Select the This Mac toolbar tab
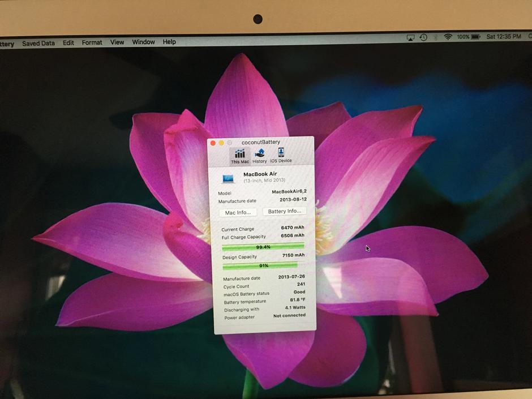Viewport: 532px width, 399px height. [x=240, y=156]
